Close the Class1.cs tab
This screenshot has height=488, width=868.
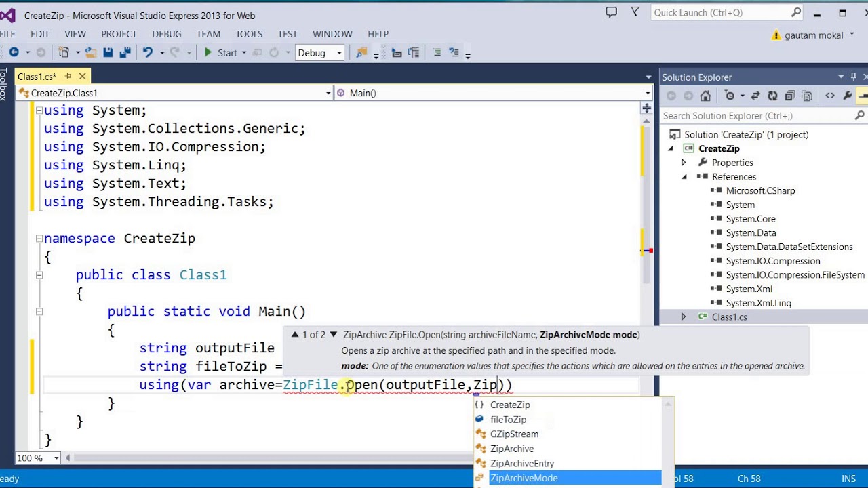click(82, 77)
